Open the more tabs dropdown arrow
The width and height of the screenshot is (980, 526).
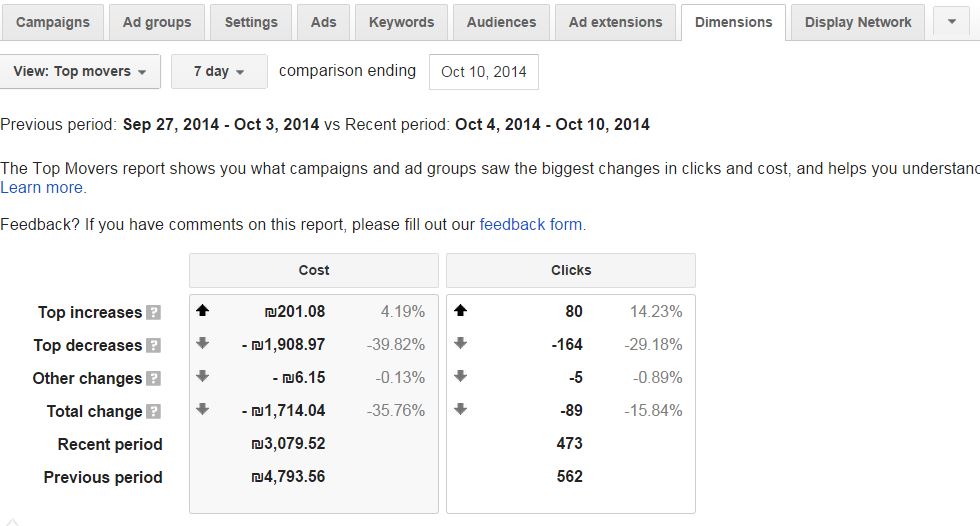[x=951, y=22]
